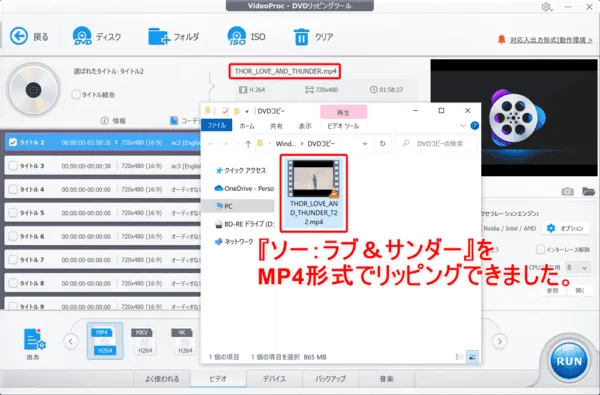Open the ホーム tab in Explorer
Viewport: 600px width, 395px height.
(247, 126)
